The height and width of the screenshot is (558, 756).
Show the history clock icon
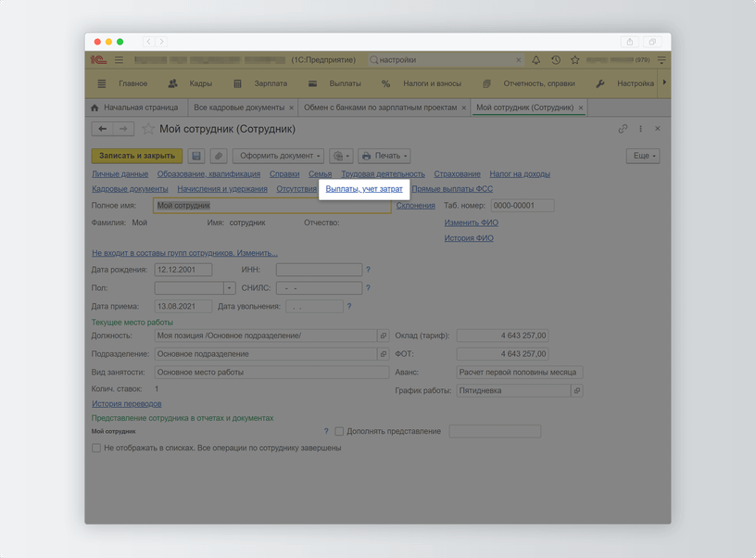[556, 60]
